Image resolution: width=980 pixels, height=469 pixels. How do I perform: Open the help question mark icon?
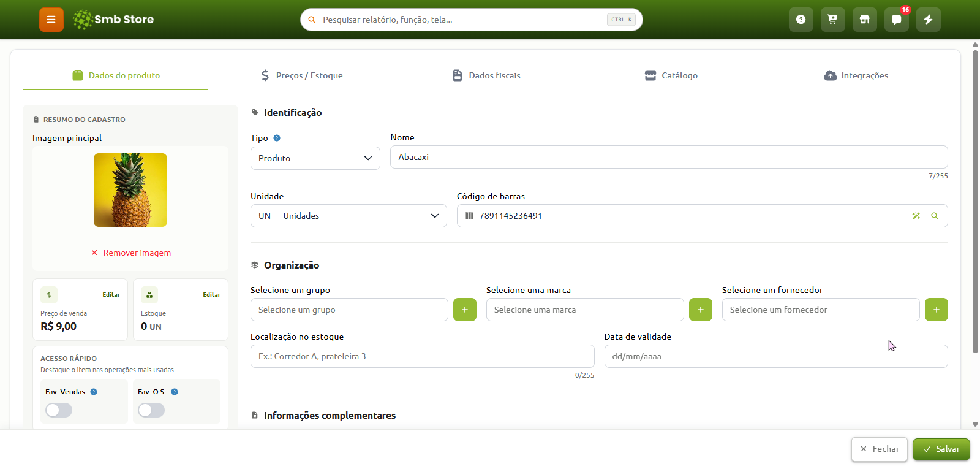801,20
